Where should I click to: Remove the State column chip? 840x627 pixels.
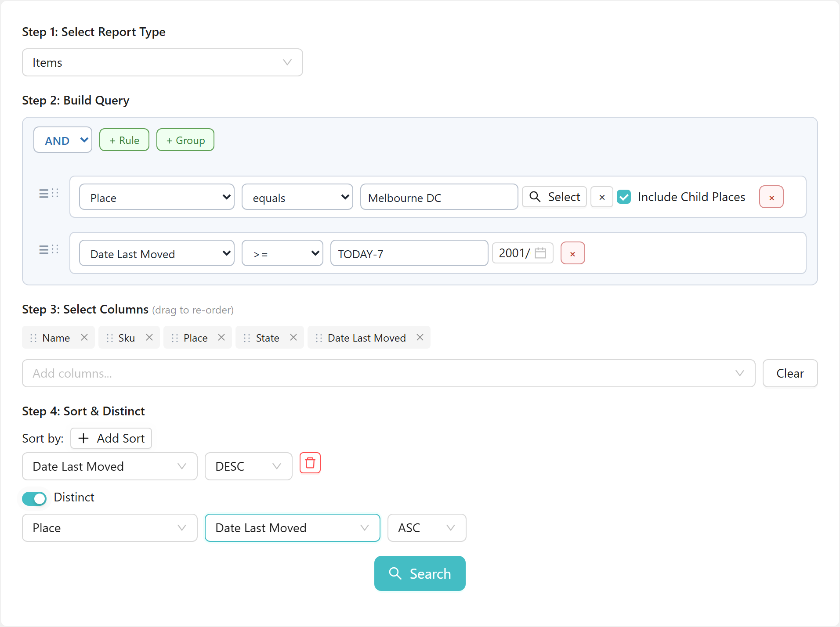coord(293,337)
